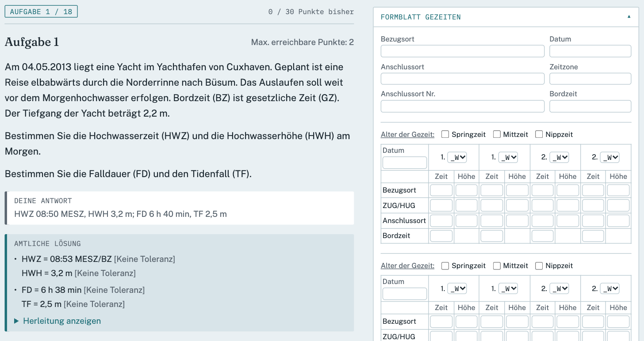Click the Datum field inside the upper table
644x341 pixels.
(x=405, y=163)
